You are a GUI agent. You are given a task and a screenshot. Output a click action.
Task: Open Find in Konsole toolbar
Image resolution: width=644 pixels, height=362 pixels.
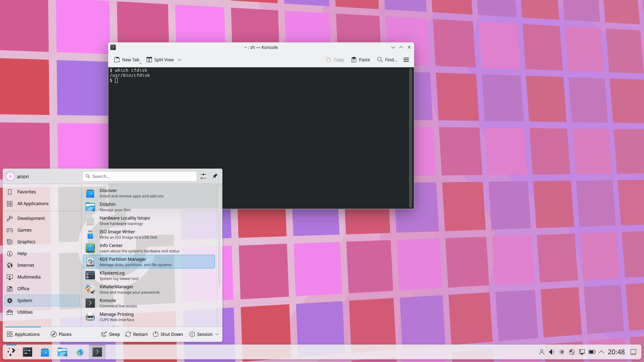pyautogui.click(x=387, y=60)
